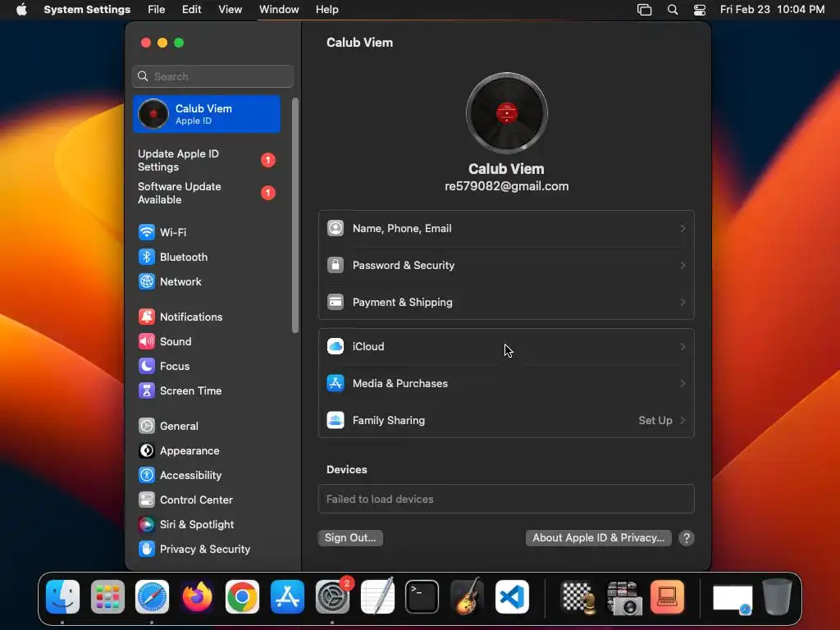The height and width of the screenshot is (630, 840).
Task: Select Calub Viem Apple ID sidebar row
Action: tap(207, 114)
